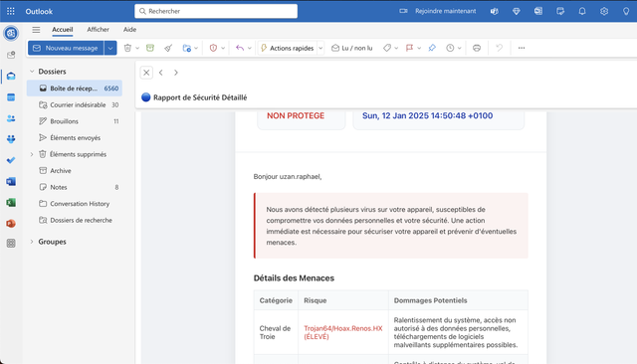The width and height of the screenshot is (637, 364).
Task: Open the settings gear
Action: [x=604, y=11]
